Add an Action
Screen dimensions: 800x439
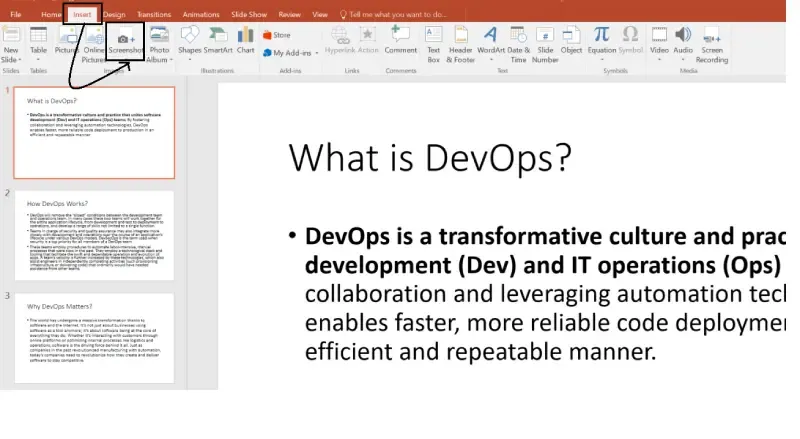coord(368,40)
